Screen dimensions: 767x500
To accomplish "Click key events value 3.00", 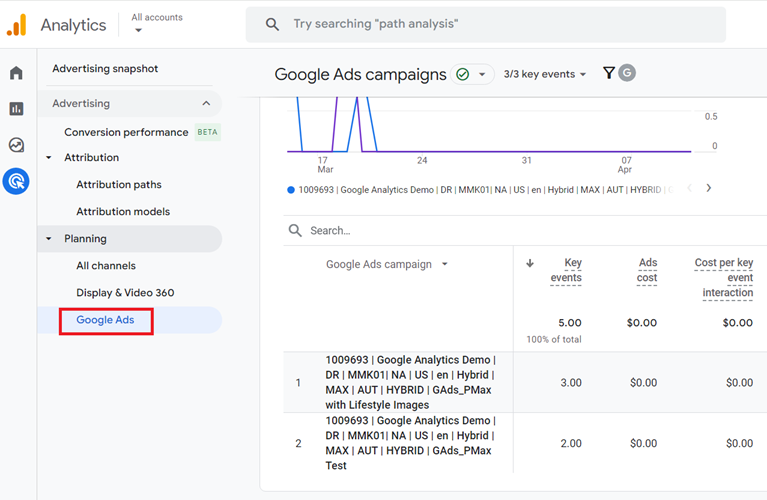I will coord(571,383).
